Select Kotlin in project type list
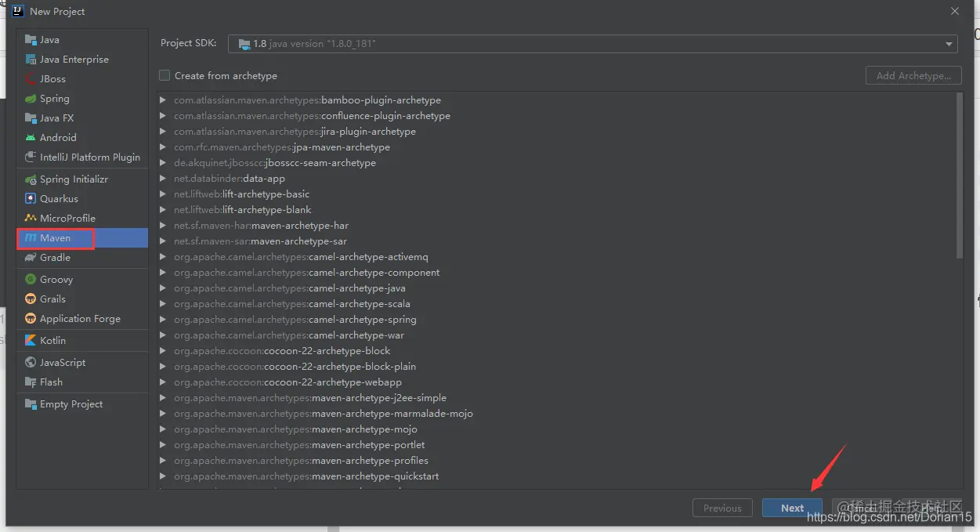Image resolution: width=980 pixels, height=532 pixels. coord(53,341)
